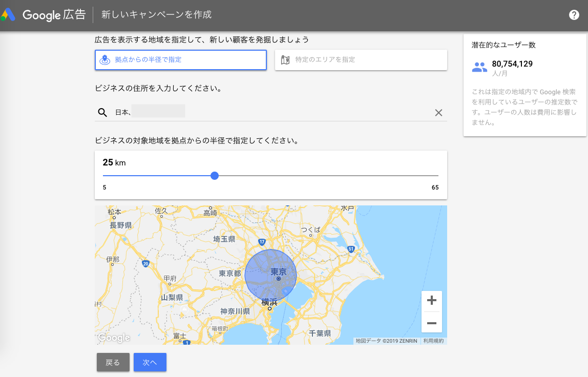Open 利用規約 link on map
The width and height of the screenshot is (588, 377).
[x=433, y=341]
